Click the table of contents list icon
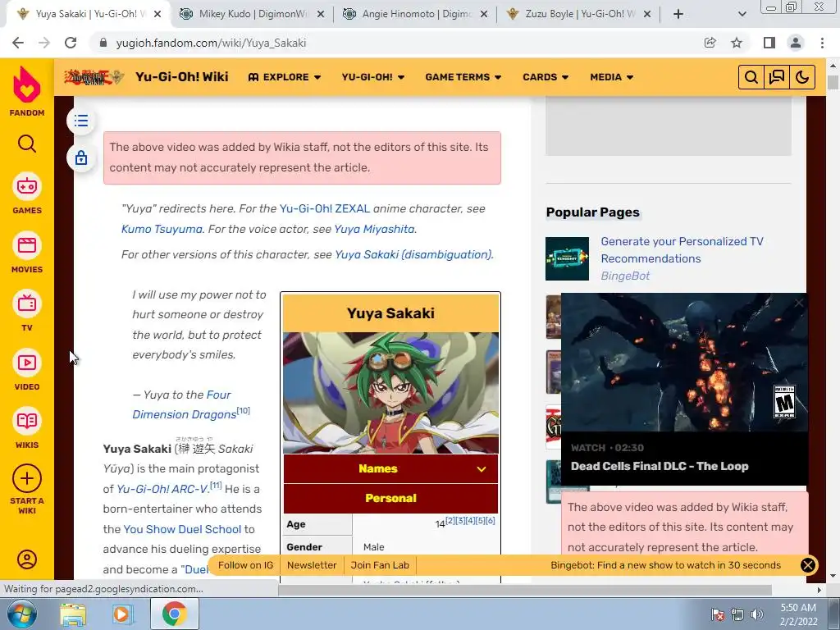 (x=81, y=121)
